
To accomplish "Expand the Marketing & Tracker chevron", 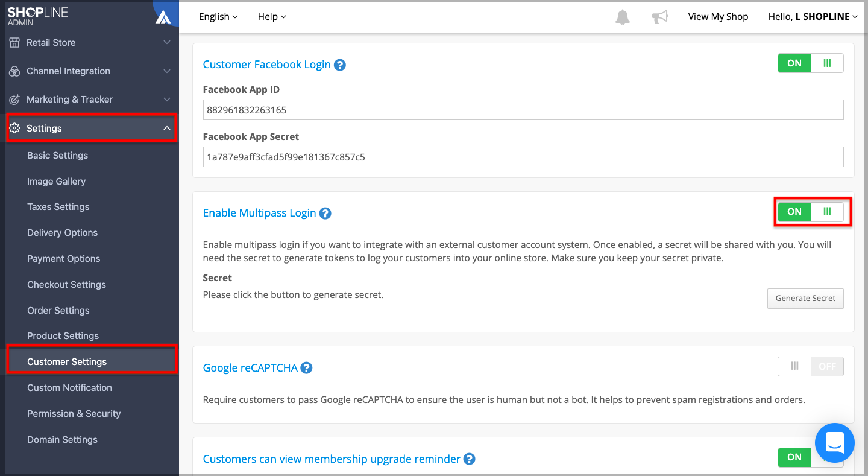I will pos(167,100).
